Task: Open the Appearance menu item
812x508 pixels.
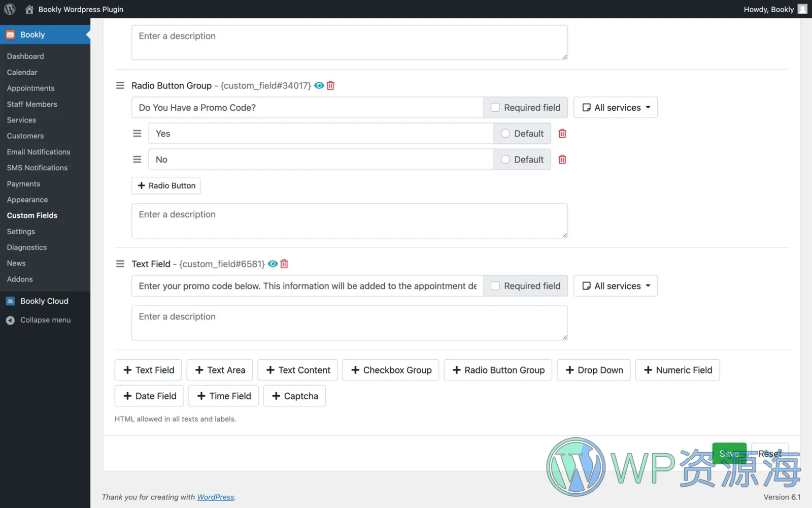Action: 27,200
